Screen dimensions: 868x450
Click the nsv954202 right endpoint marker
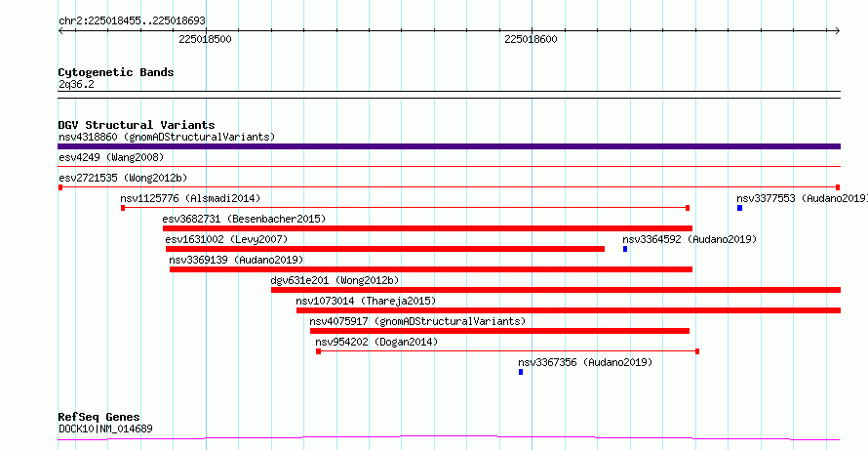(697, 351)
